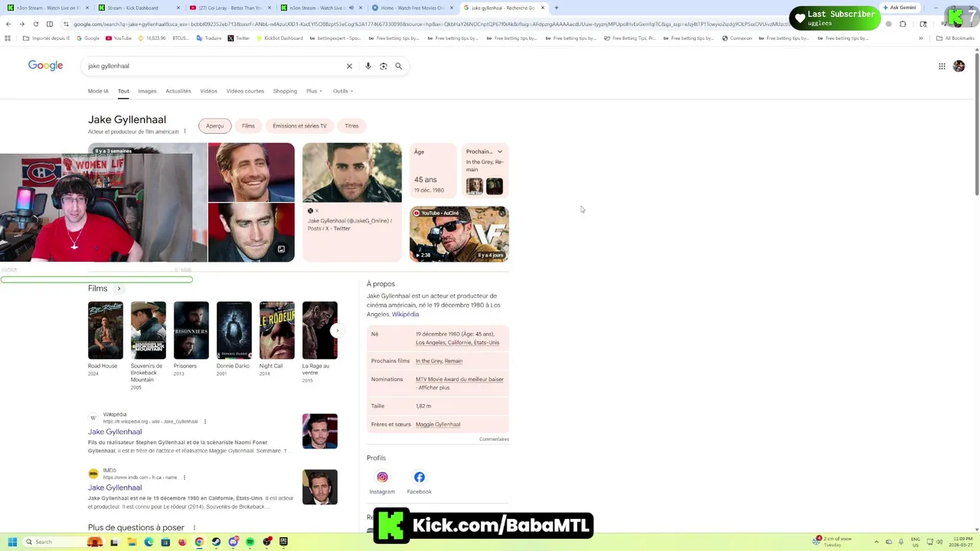Switch to Mode IA tab
980x551 pixels.
pyautogui.click(x=98, y=91)
